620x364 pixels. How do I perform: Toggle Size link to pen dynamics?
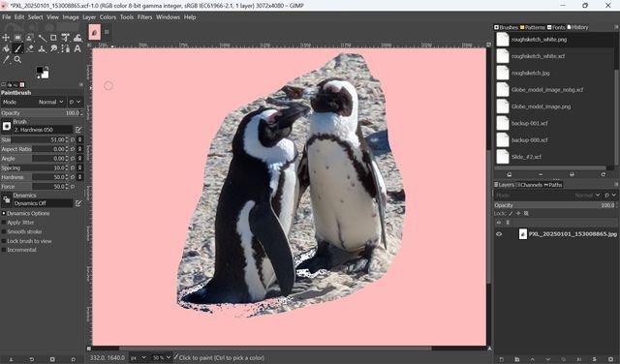[79, 140]
